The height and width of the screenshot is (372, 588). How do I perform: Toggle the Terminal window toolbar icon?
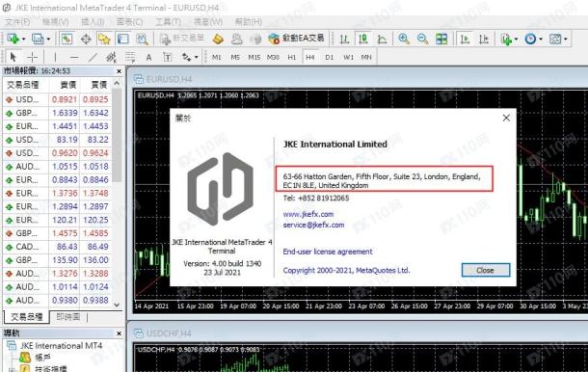click(123, 39)
